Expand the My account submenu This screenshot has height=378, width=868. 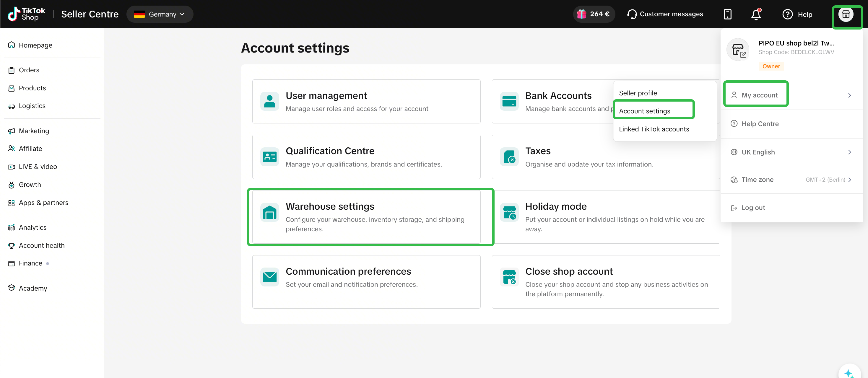tap(791, 95)
